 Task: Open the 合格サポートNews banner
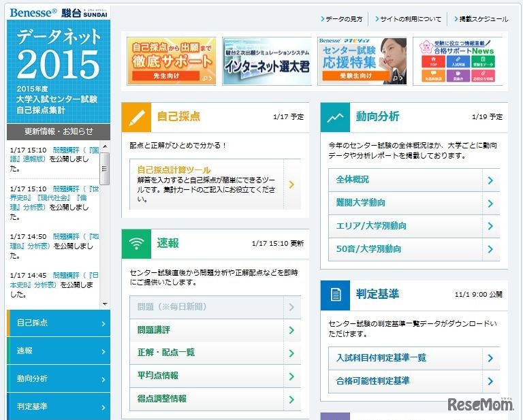pos(457,61)
